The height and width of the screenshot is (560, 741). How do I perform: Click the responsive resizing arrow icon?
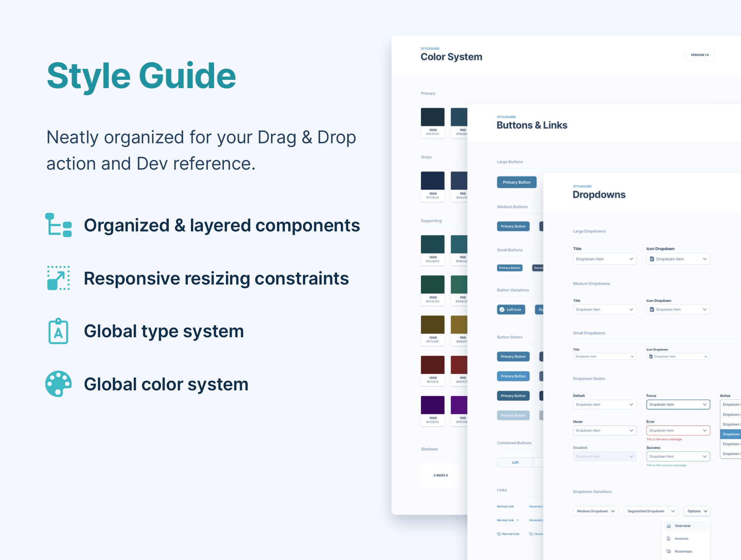pos(58,278)
